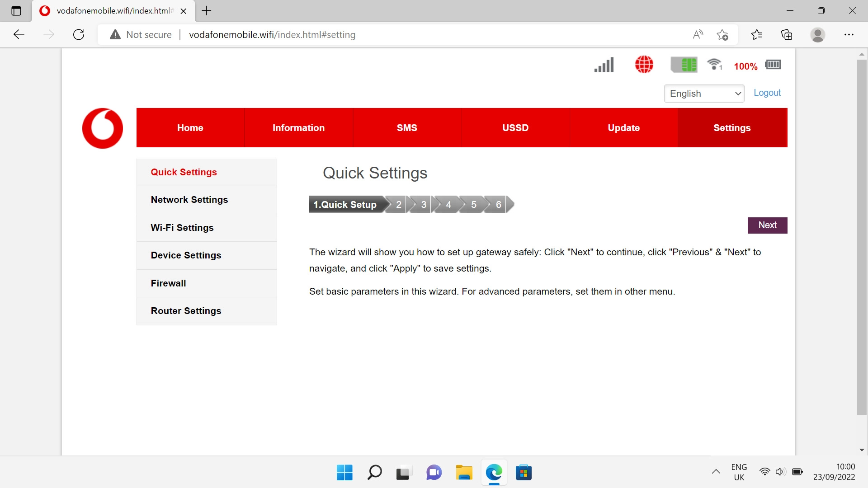The height and width of the screenshot is (488, 868).
Task: Expand the English language dropdown
Action: pyautogui.click(x=704, y=94)
